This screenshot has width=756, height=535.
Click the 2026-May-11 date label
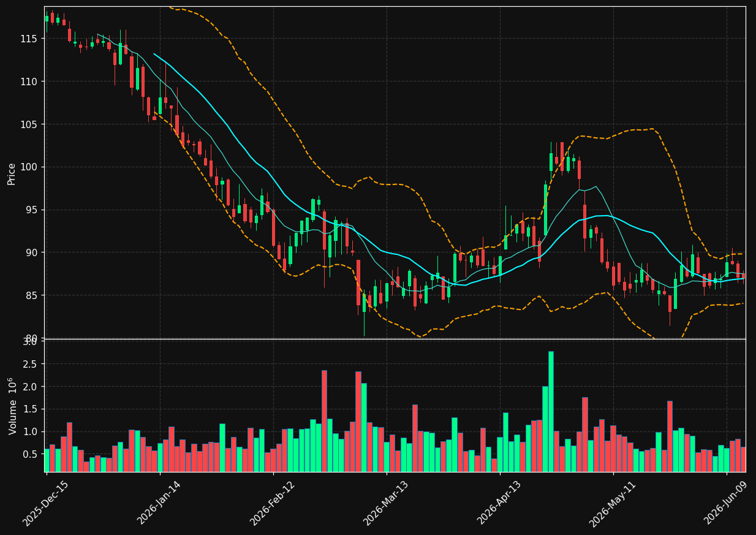pyautogui.click(x=613, y=503)
